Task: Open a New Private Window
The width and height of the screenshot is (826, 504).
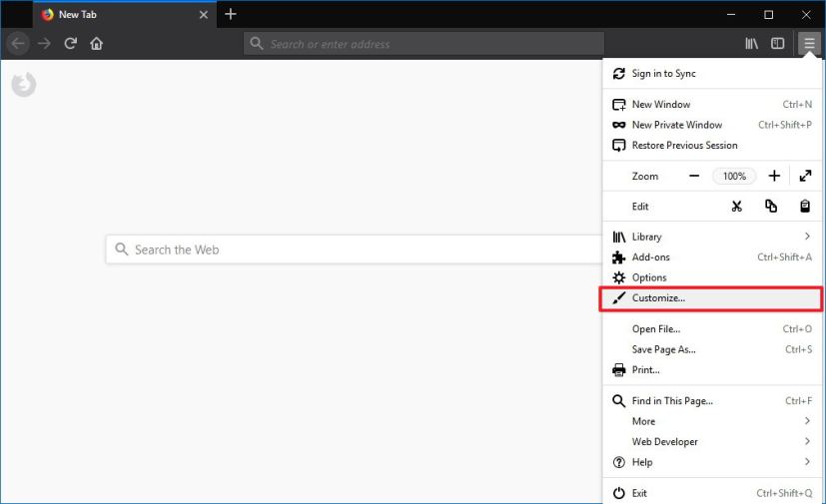Action: (712, 125)
